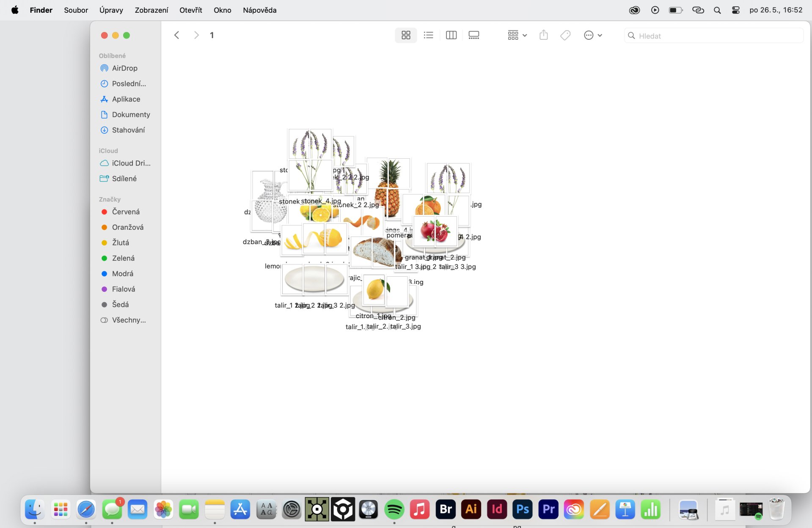
Task: Click the Share icon in toolbar
Action: (543, 36)
